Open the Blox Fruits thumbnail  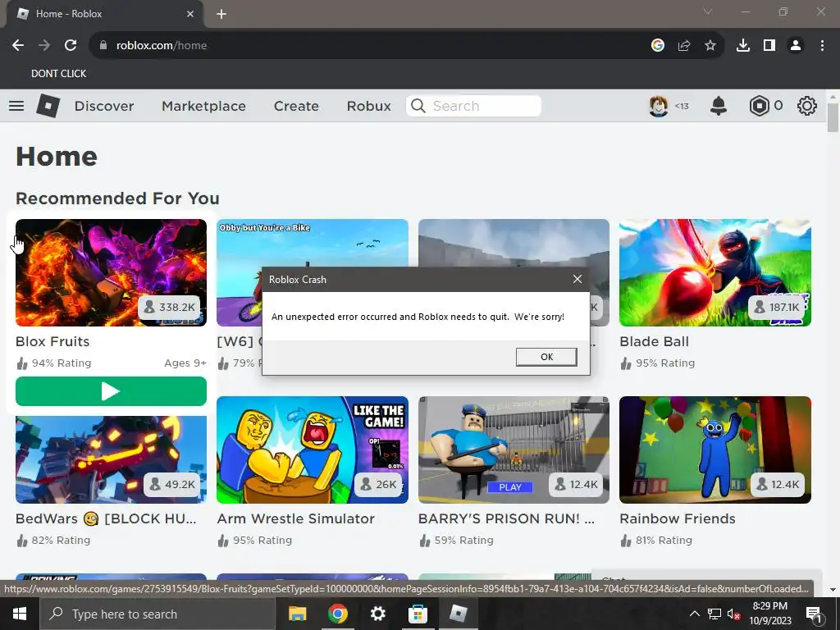click(x=111, y=272)
